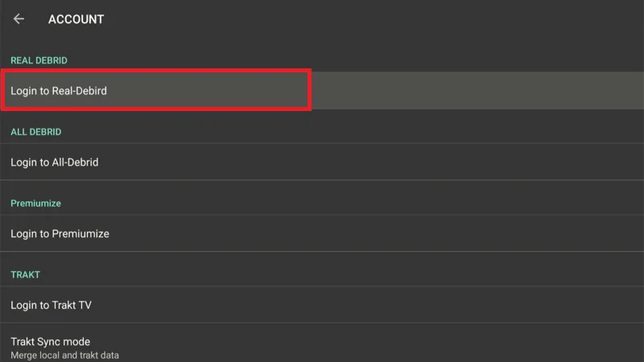Open Login to Real-Debird
This screenshot has width=644, height=362.
[59, 91]
